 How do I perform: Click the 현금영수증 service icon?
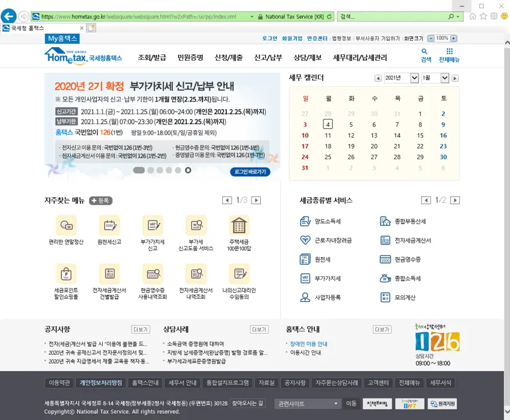(x=385, y=260)
